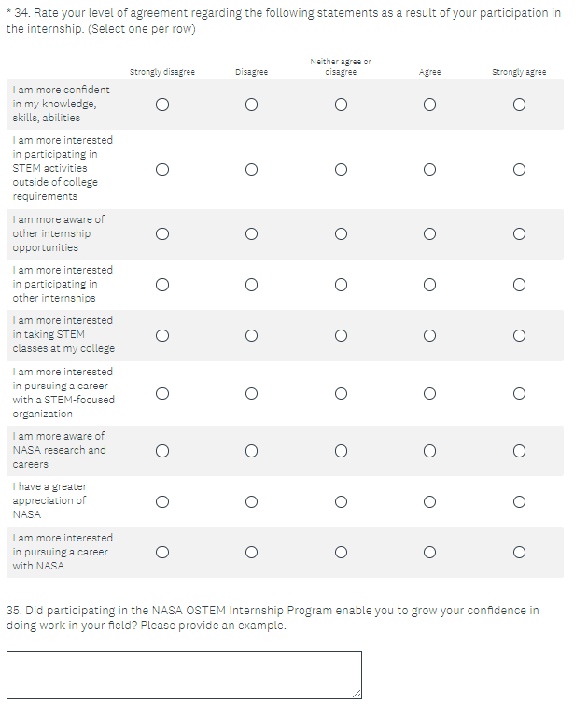Select Strongly agree for pursuing NASA career
The width and height of the screenshot is (588, 717).
point(518,552)
